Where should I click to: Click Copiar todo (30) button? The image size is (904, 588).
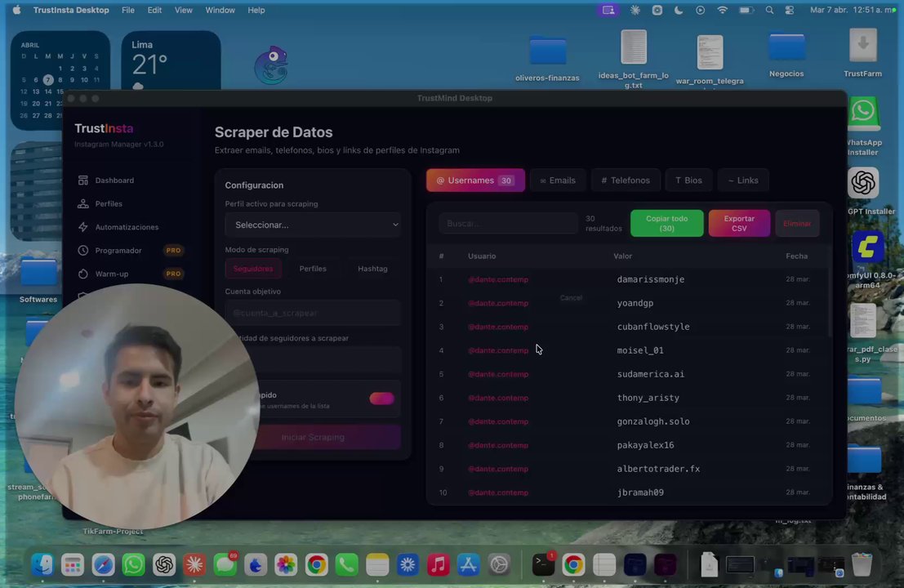[666, 223]
